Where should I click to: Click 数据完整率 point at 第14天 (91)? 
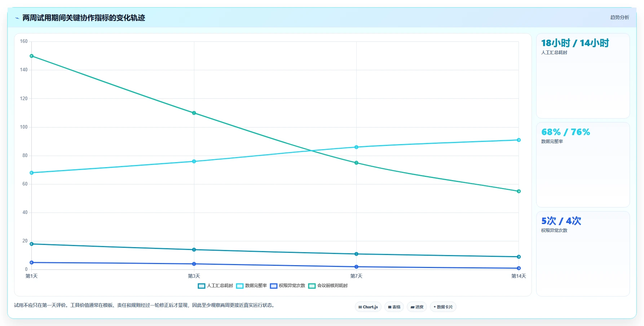(x=519, y=140)
